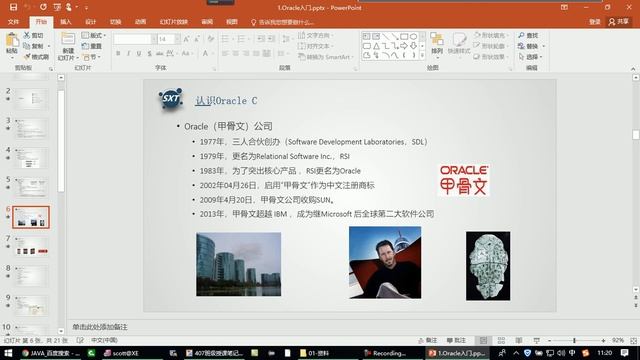The image size is (640, 360).
Task: Toggle Bold formatting
Action: point(118,53)
